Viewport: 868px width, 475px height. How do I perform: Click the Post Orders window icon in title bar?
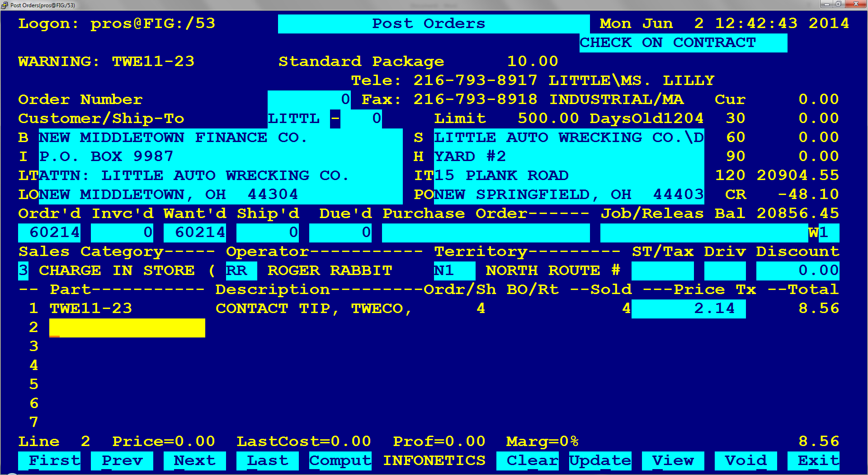click(x=5, y=5)
